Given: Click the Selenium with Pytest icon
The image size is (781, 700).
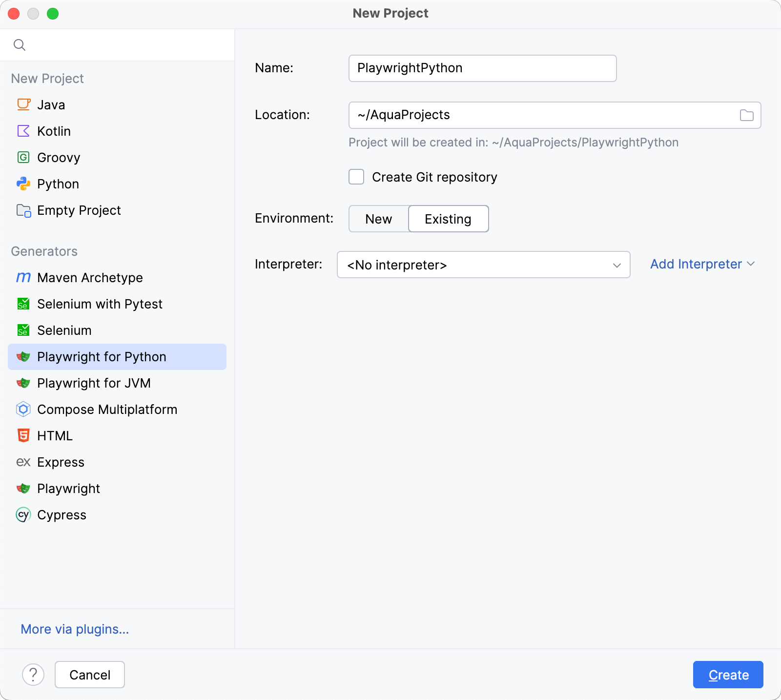Looking at the screenshot, I should 23,304.
